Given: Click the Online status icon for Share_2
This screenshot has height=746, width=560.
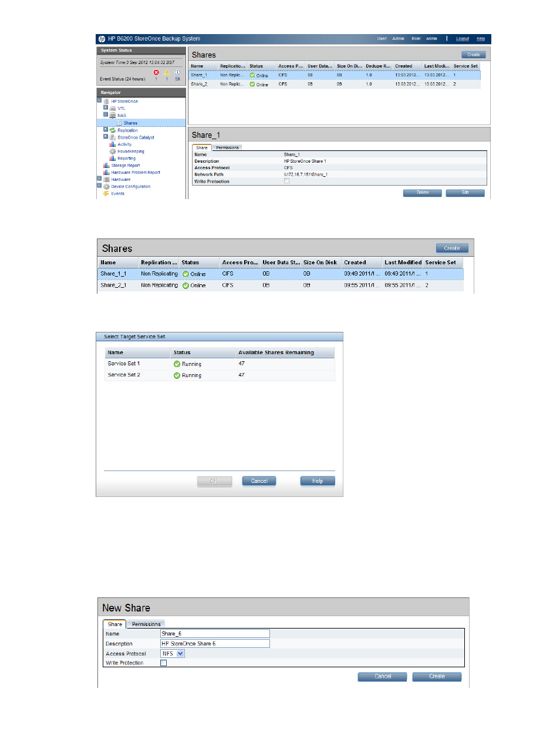Looking at the screenshot, I should tap(252, 84).
